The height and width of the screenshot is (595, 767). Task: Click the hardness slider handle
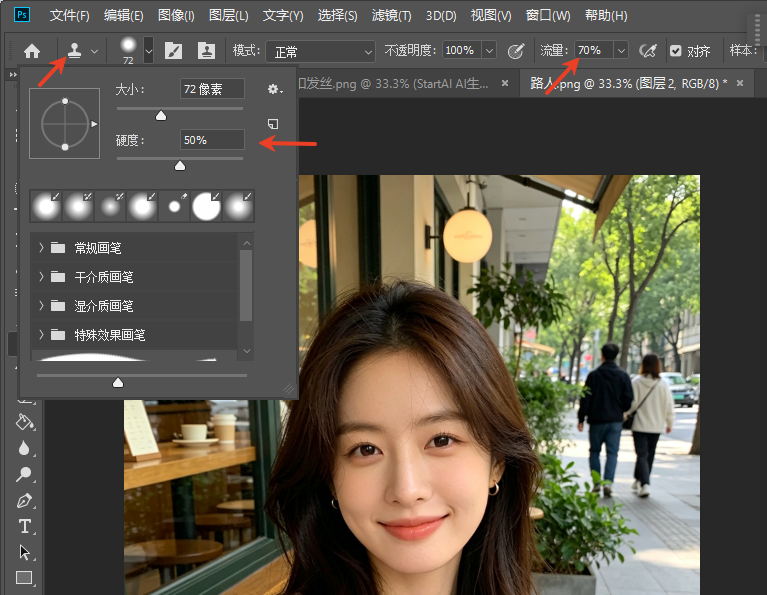tap(180, 165)
